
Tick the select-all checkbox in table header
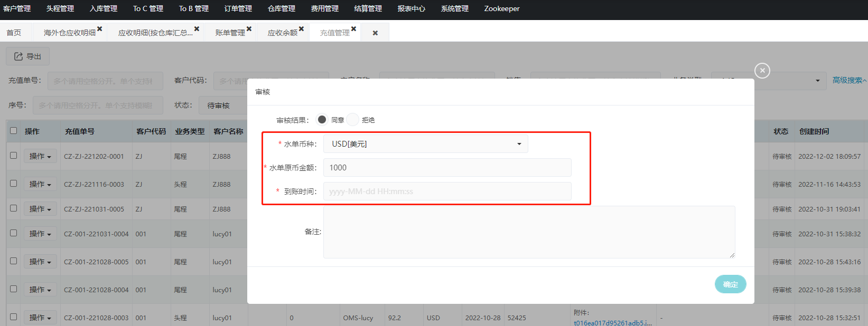[x=14, y=131]
